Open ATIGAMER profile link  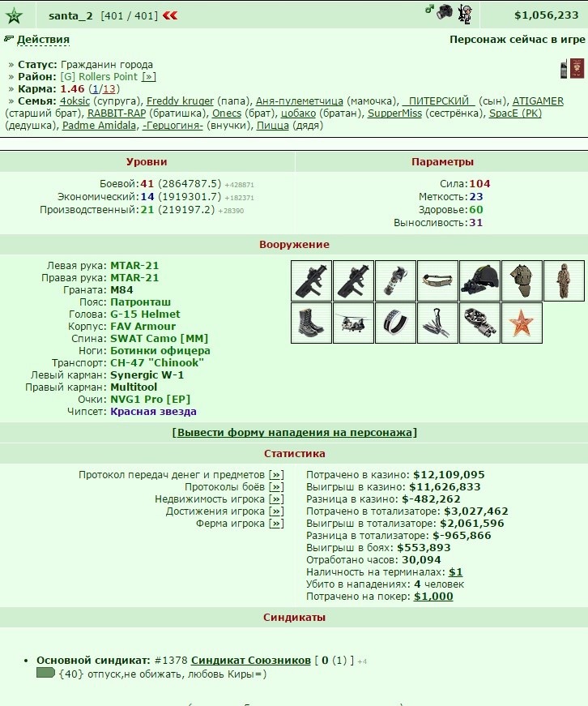pyautogui.click(x=538, y=101)
